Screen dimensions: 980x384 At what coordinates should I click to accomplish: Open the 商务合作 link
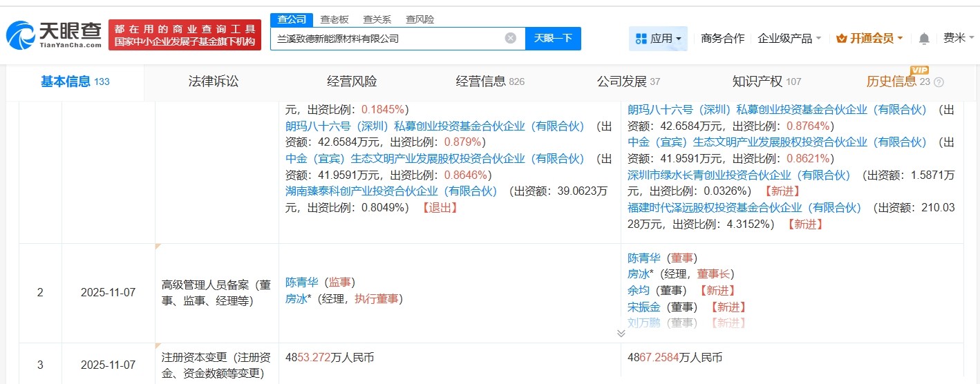pos(722,39)
